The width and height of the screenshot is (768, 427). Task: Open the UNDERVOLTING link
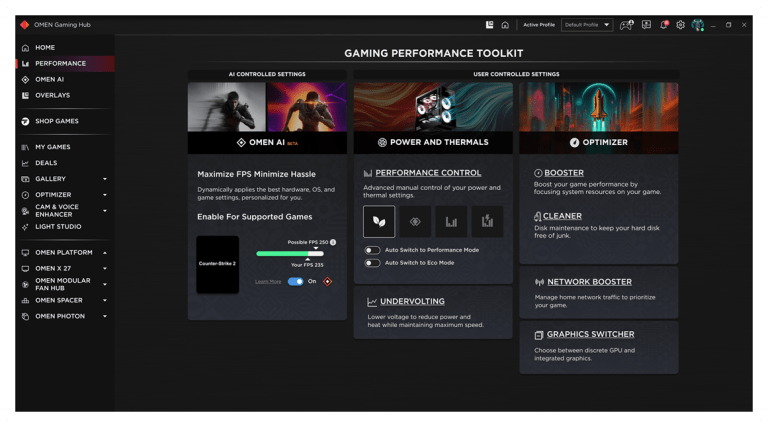pyautogui.click(x=412, y=302)
